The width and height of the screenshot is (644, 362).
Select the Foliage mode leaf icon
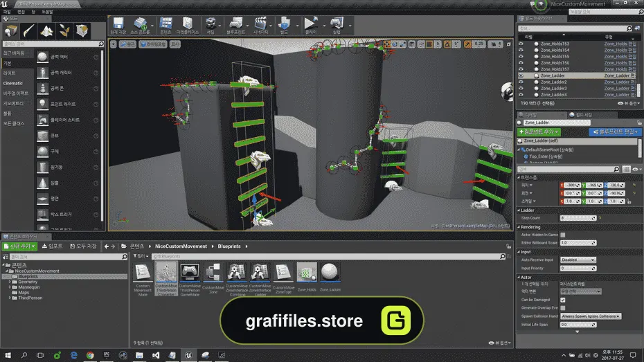[x=64, y=31]
